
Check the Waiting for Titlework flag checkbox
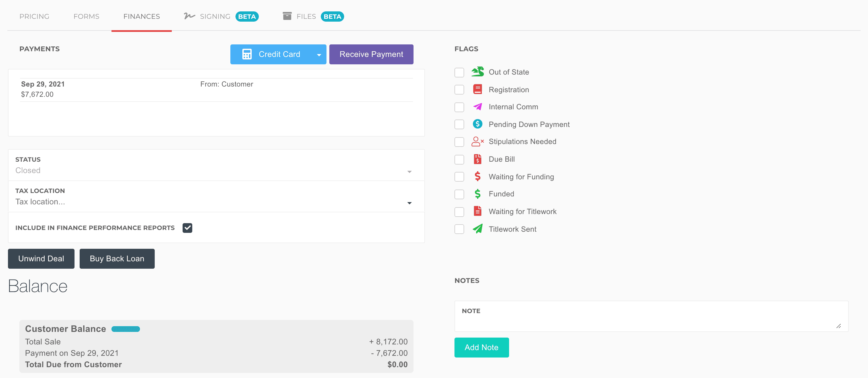click(459, 212)
